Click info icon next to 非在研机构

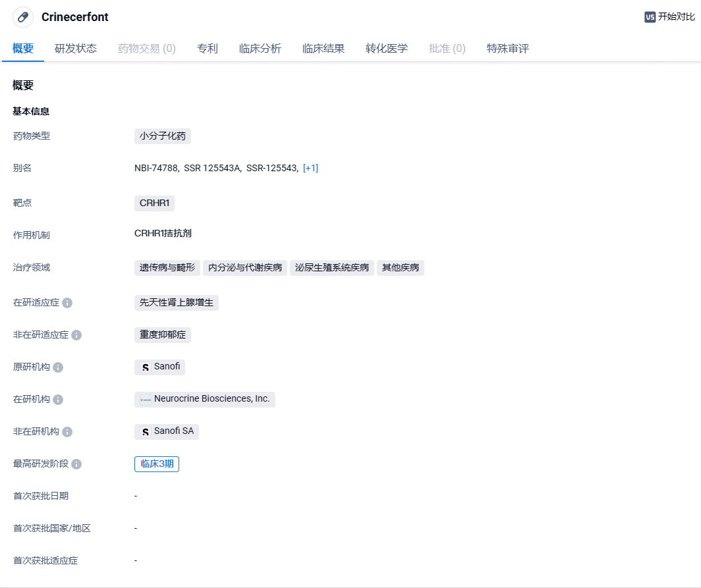click(x=67, y=432)
